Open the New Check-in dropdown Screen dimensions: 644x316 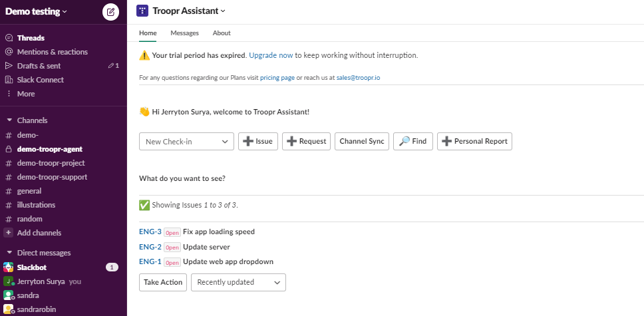point(186,141)
